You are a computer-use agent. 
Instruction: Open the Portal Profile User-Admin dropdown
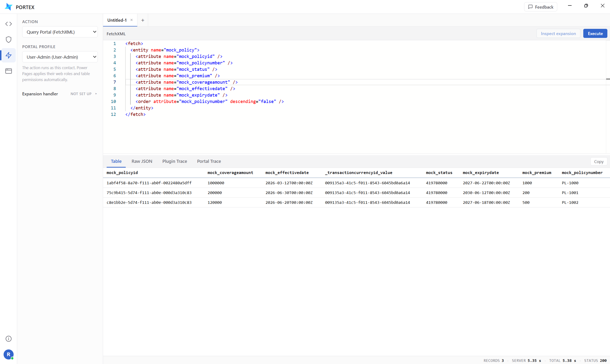(x=60, y=57)
